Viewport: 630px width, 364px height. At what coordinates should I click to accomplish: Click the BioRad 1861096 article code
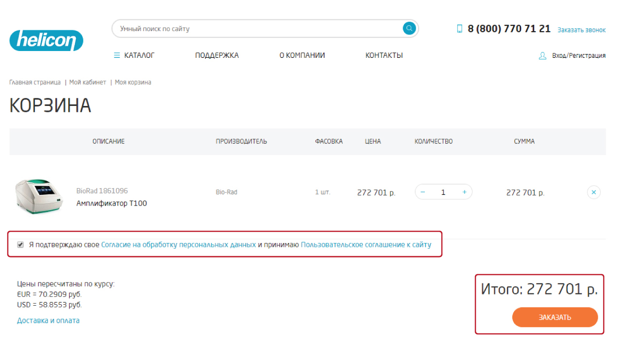[102, 191]
